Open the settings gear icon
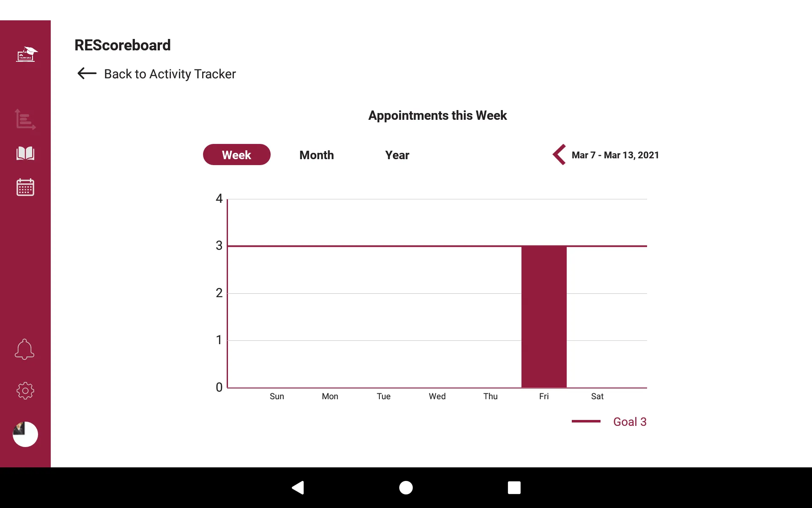Viewport: 812px width, 508px height. click(25, 391)
